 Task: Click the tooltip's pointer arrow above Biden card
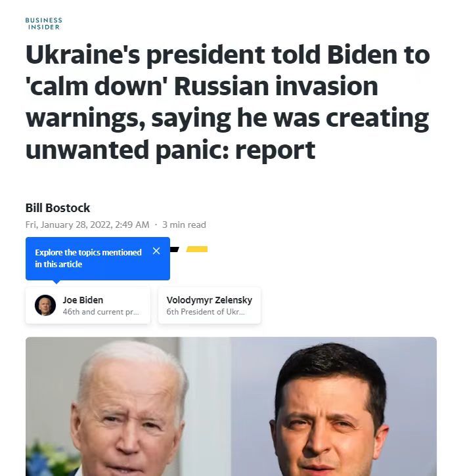tap(56, 282)
